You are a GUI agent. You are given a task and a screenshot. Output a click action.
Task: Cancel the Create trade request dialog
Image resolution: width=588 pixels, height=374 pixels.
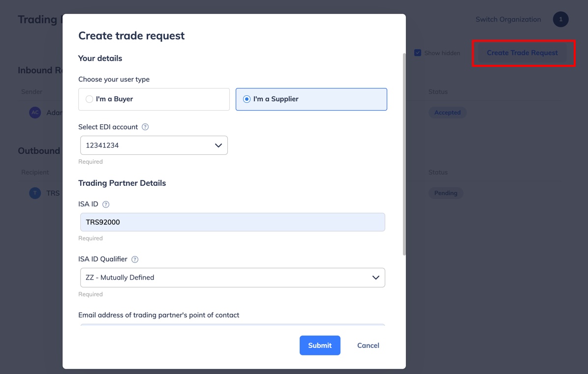click(x=368, y=345)
